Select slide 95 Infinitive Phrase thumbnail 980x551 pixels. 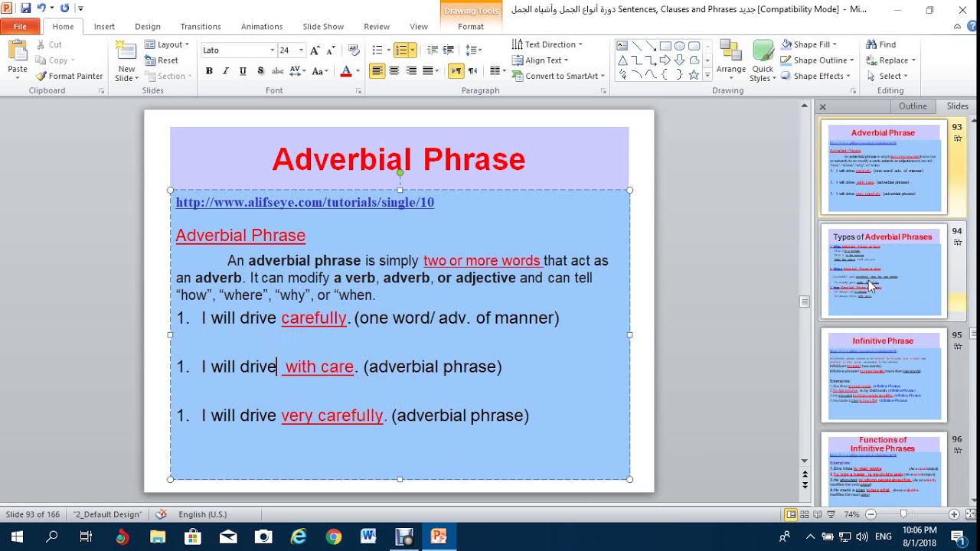(x=884, y=376)
